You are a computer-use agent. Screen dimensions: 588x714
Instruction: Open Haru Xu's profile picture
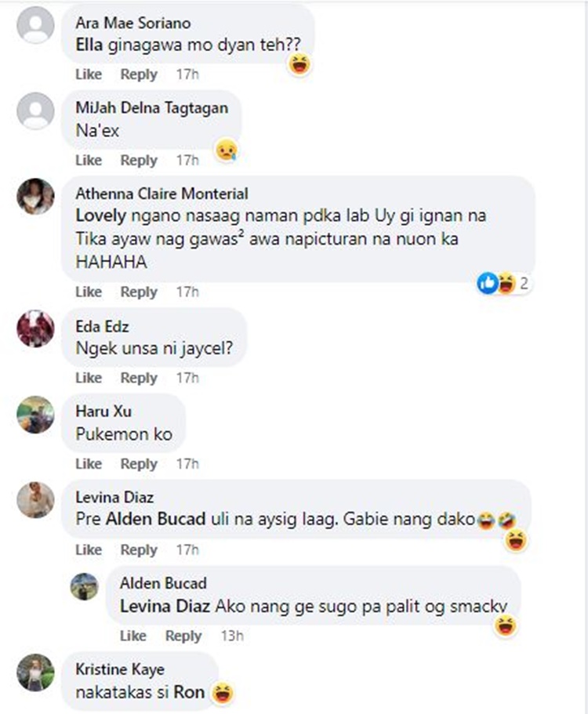tap(35, 415)
